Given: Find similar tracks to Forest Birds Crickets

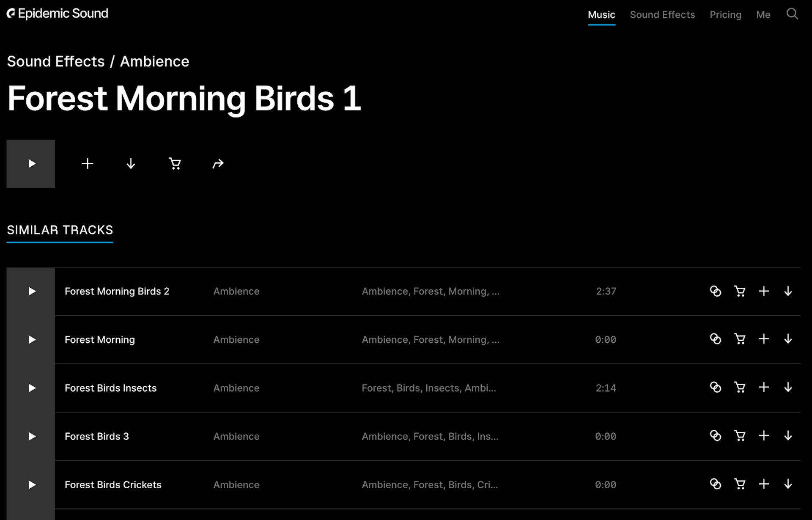Looking at the screenshot, I should pyautogui.click(x=715, y=484).
